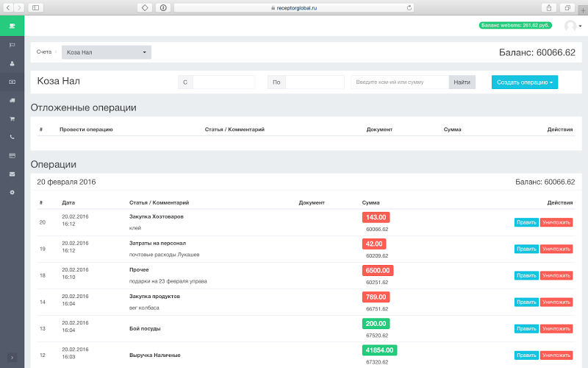Toggle the Safari sidebar button

click(35, 7)
